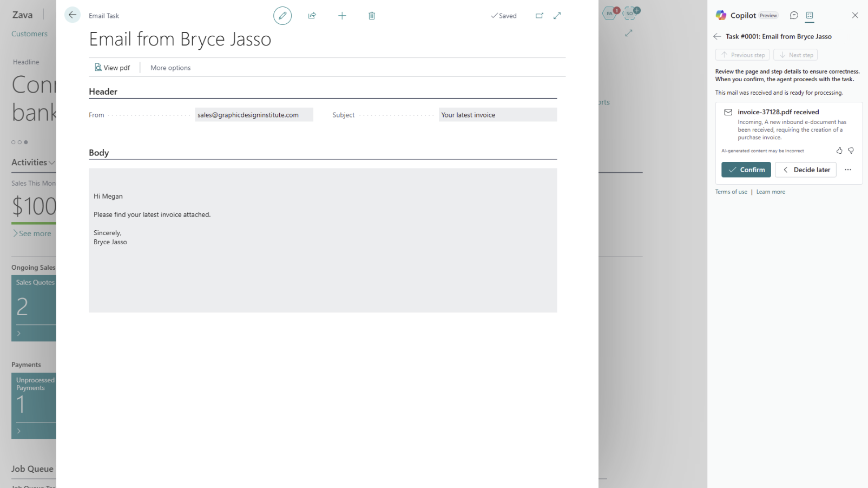
Task: Click the edit pencil icon
Action: pyautogui.click(x=282, y=16)
